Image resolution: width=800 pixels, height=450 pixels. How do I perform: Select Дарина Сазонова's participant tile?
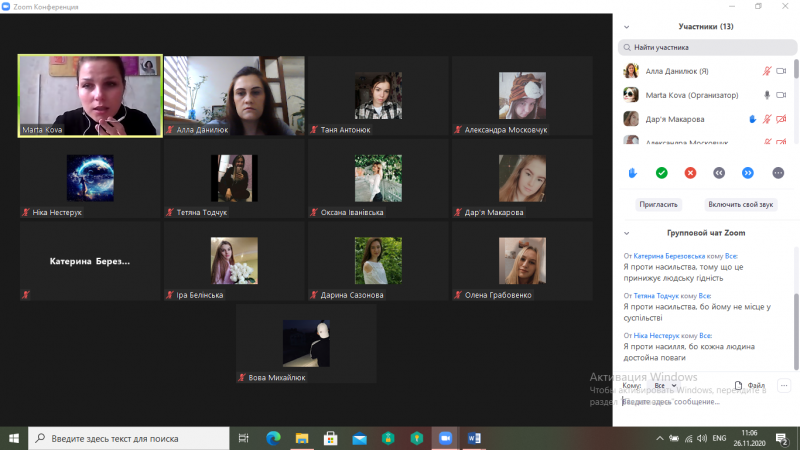[378, 261]
